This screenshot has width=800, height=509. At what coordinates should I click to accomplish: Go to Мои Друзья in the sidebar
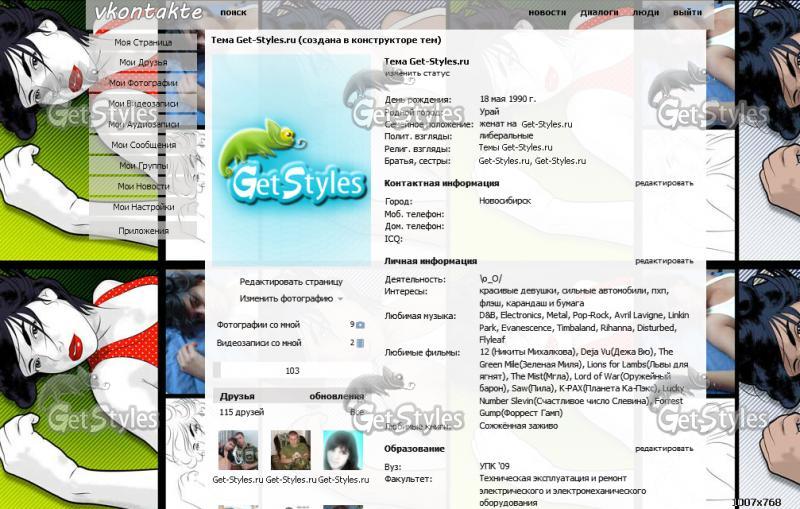(x=143, y=62)
